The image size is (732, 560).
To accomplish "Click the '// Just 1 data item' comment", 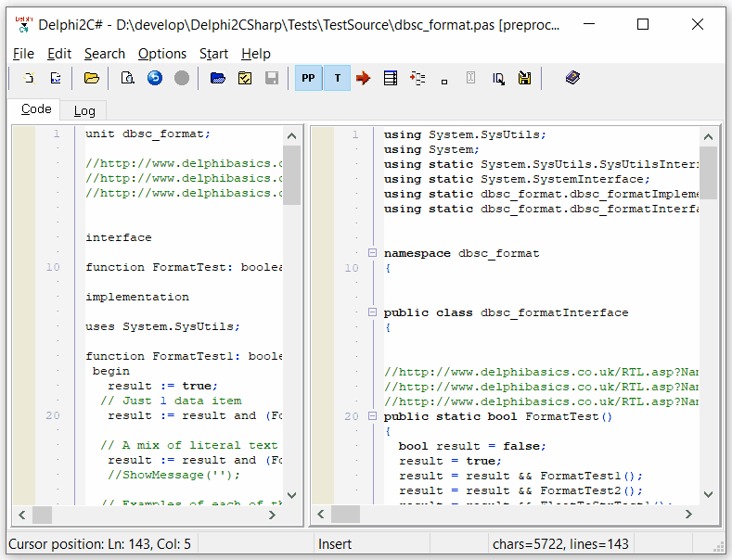I will point(171,401).
